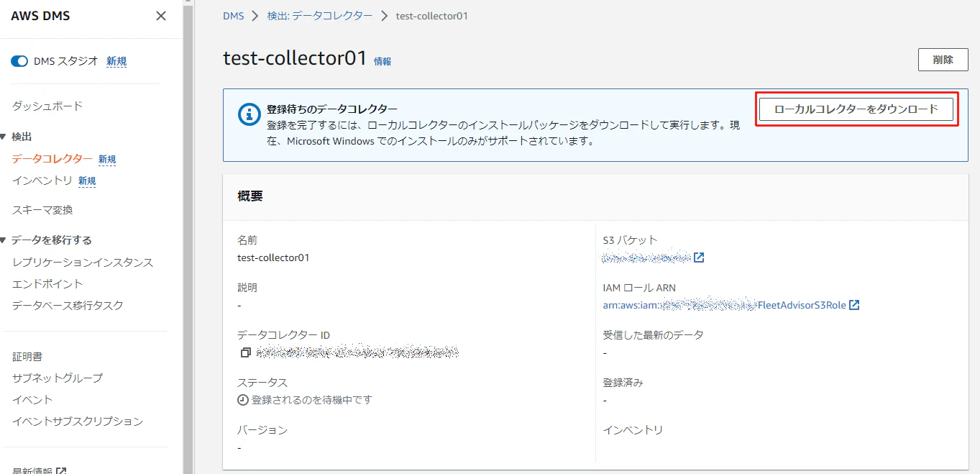Collapse the データを移行する section triangle
Image resolution: width=980 pixels, height=474 pixels.
coord(4,240)
